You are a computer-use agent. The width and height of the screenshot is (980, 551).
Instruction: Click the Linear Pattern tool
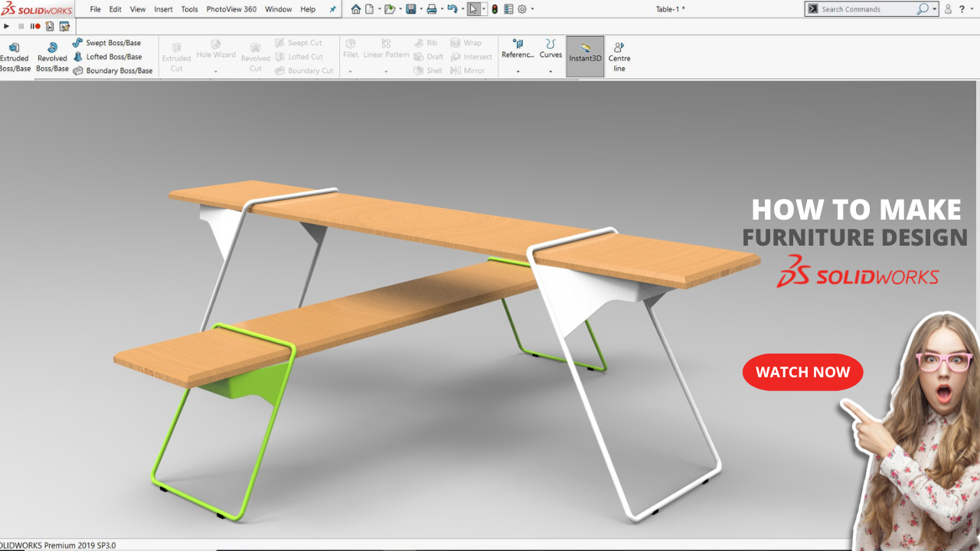pos(386,50)
